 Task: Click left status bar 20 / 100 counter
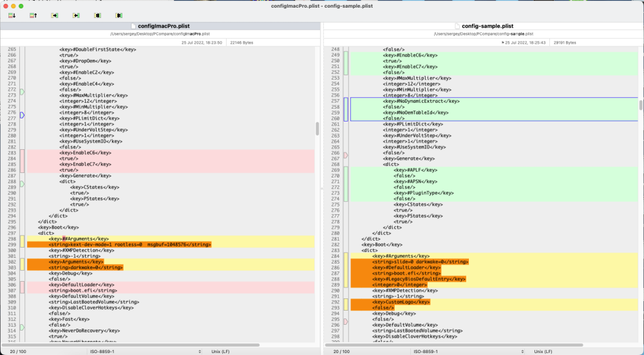(19, 351)
